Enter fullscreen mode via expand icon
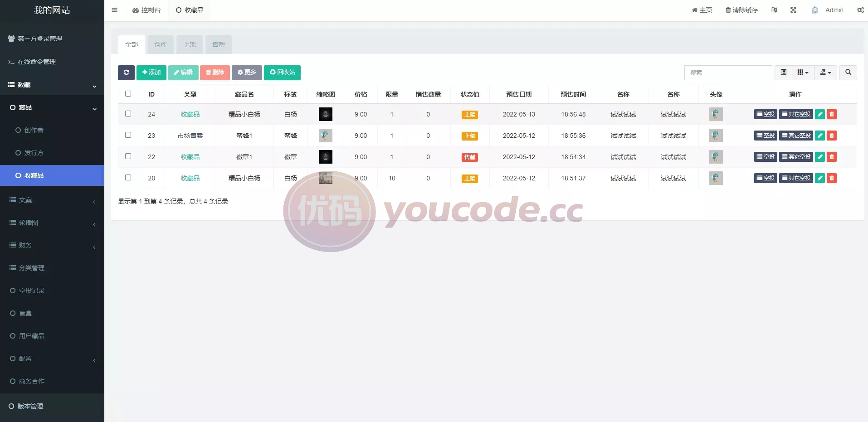This screenshot has width=868, height=422. 793,10
